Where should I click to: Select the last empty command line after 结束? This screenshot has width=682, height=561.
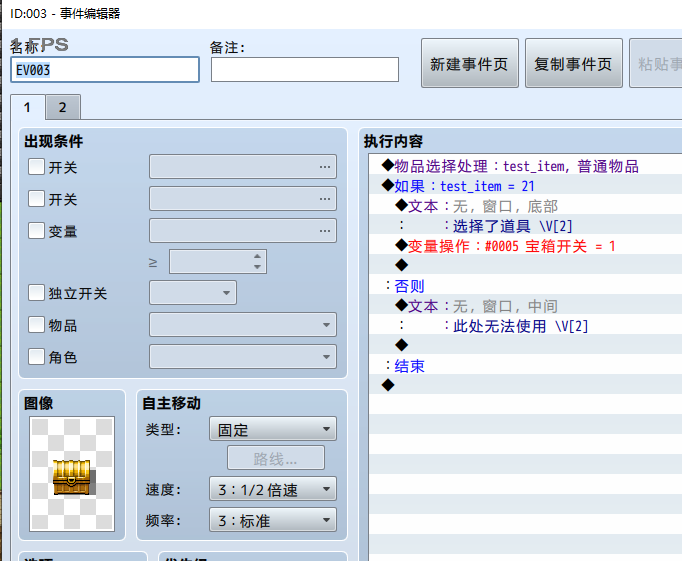tap(525, 385)
